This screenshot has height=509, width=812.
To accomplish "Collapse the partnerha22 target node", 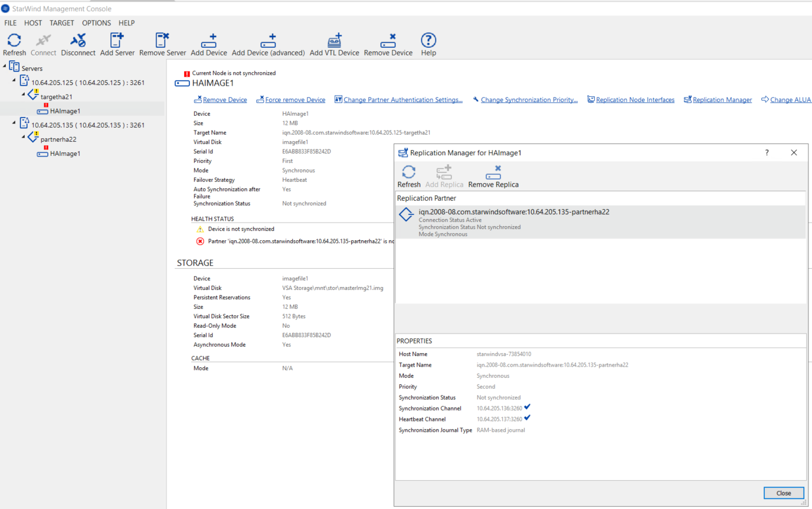I will 24,136.
